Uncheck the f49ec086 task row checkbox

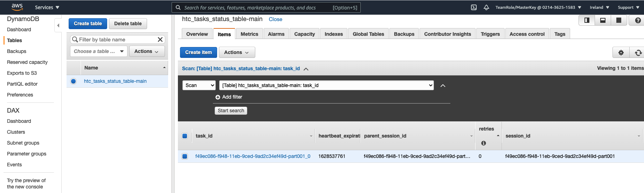[x=185, y=157]
